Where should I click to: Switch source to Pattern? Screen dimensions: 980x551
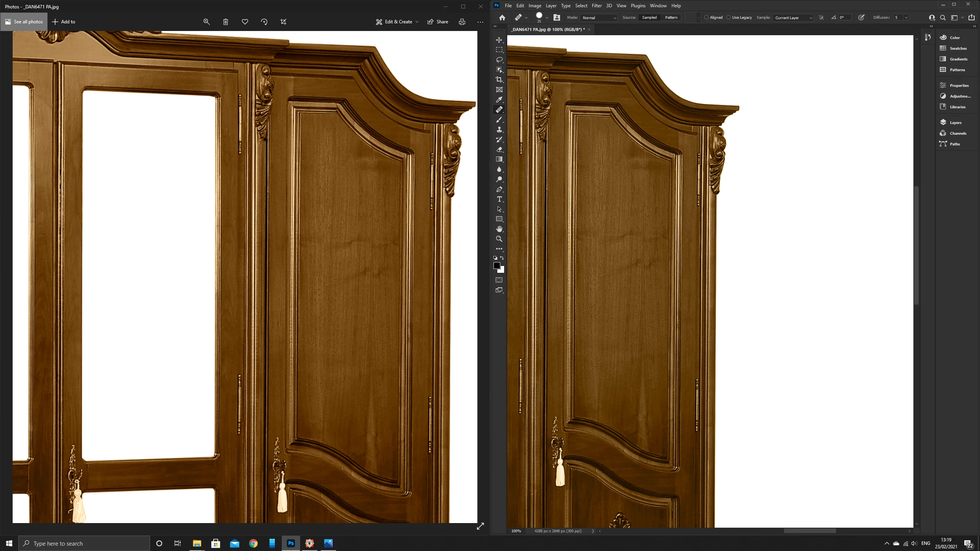click(x=671, y=18)
